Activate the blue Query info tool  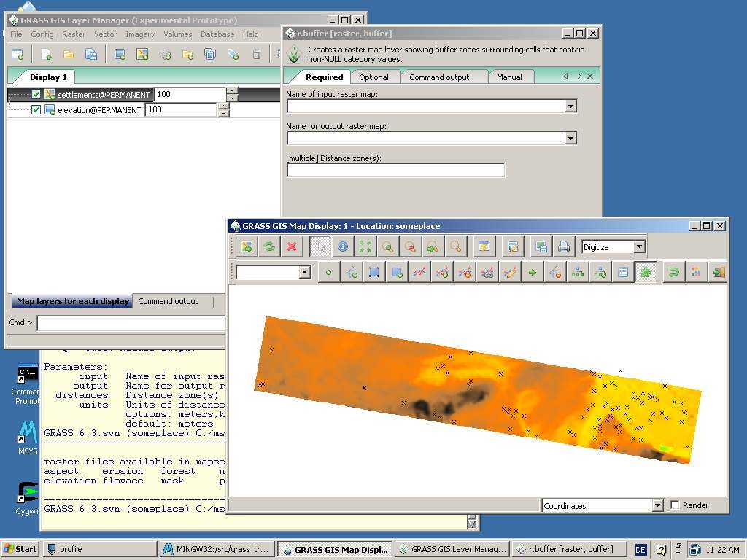343,246
